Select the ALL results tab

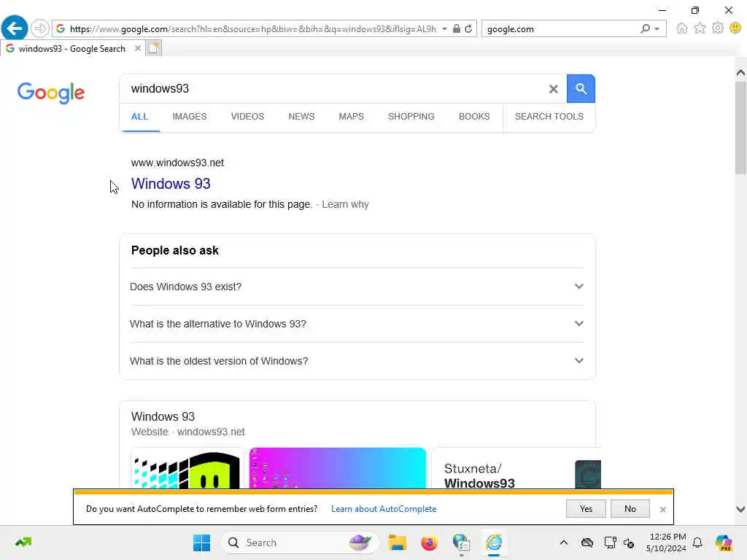coord(139,117)
